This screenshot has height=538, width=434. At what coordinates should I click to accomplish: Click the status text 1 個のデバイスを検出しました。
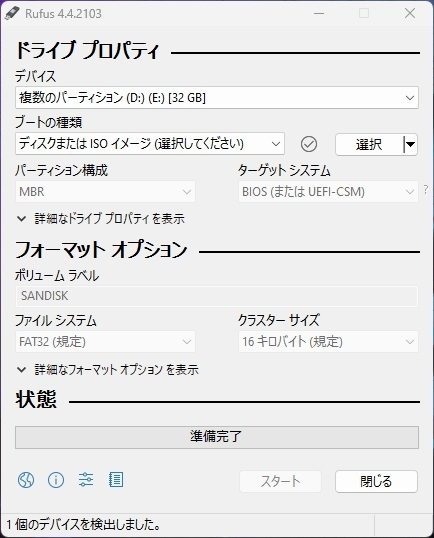(84, 524)
